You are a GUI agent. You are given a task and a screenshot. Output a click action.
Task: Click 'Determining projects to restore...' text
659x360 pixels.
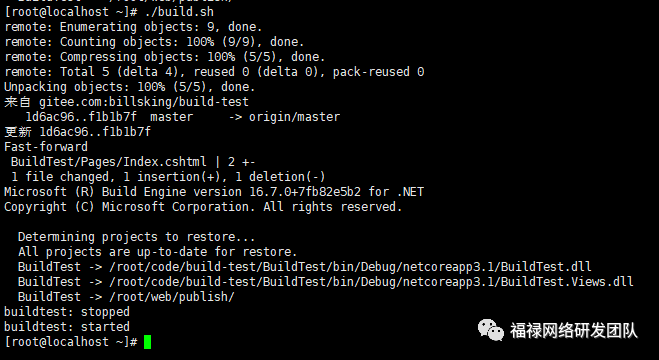click(137, 237)
